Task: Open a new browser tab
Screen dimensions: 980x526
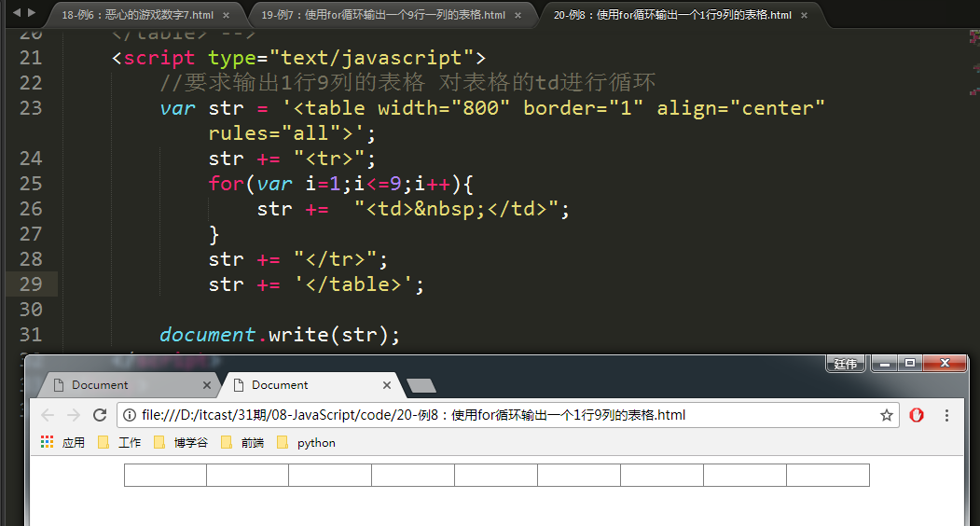Action: point(421,386)
